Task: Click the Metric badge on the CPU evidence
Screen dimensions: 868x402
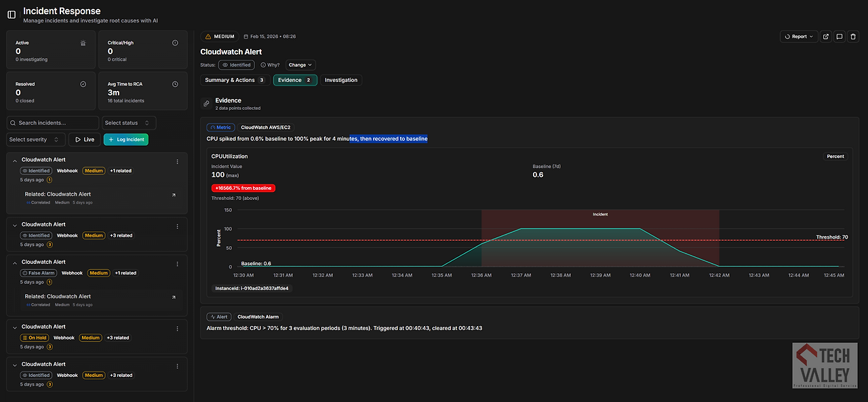Action: click(220, 127)
